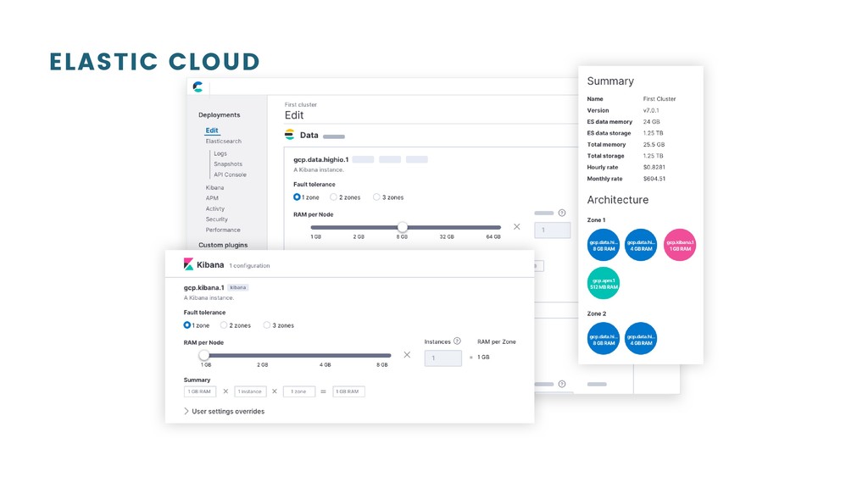
Task: Open Elasticsearch in the sidebar
Action: (x=223, y=141)
